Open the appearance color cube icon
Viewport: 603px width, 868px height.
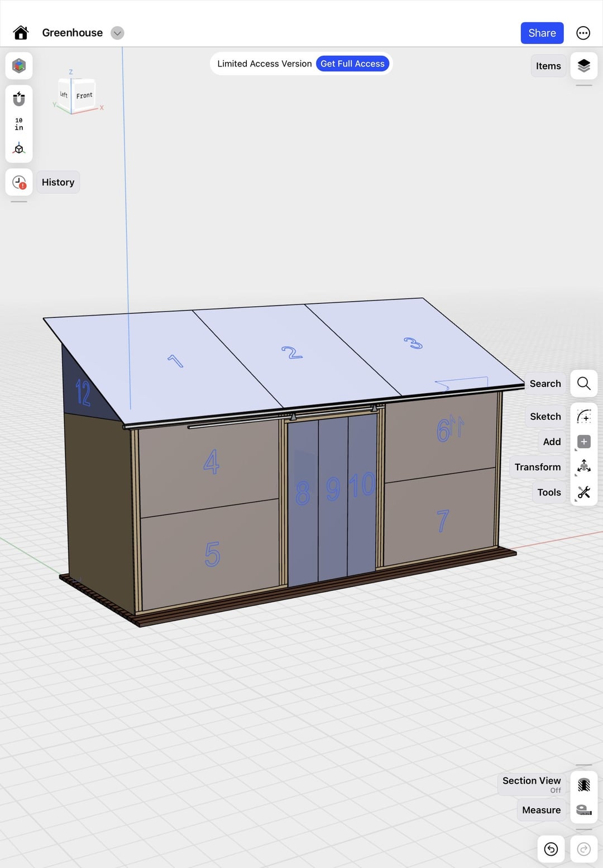(19, 66)
